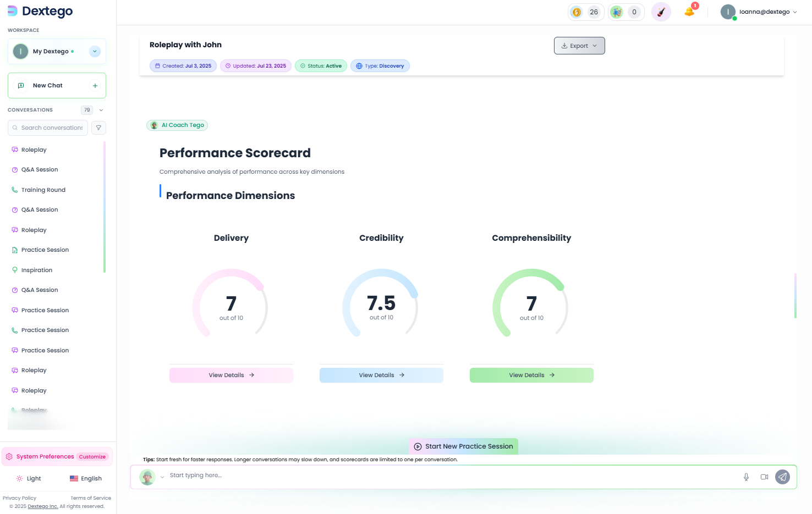Click the user avatar with letter I

pyautogui.click(x=728, y=12)
